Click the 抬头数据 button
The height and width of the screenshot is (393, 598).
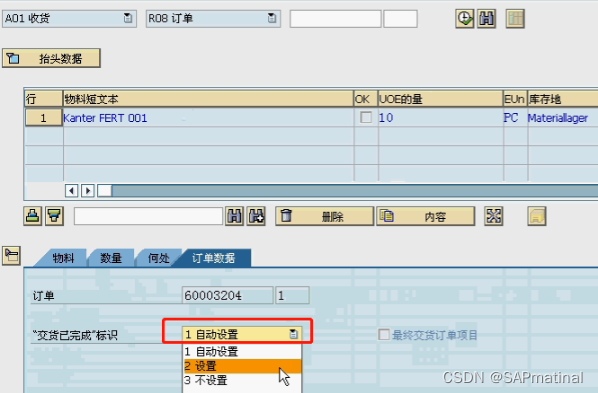[51, 58]
